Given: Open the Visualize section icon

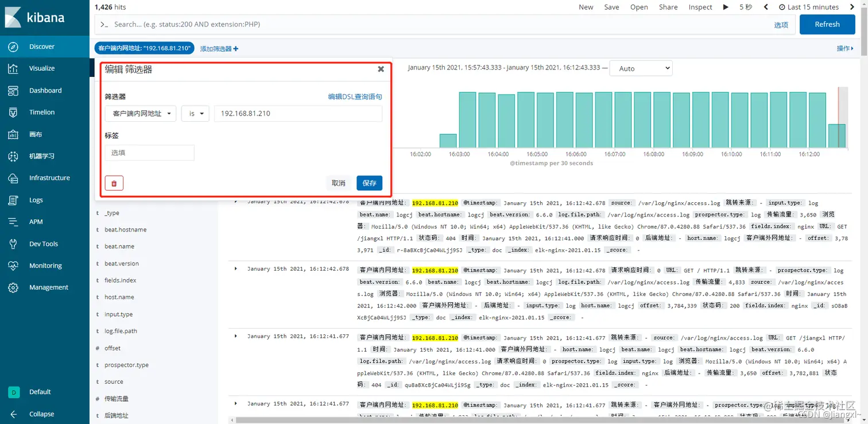Looking at the screenshot, I should pyautogui.click(x=13, y=68).
